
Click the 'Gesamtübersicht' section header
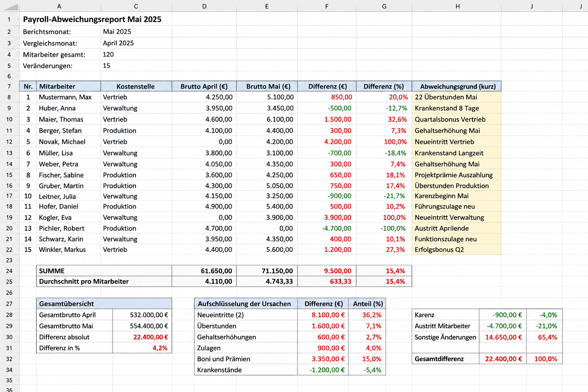[x=104, y=304]
